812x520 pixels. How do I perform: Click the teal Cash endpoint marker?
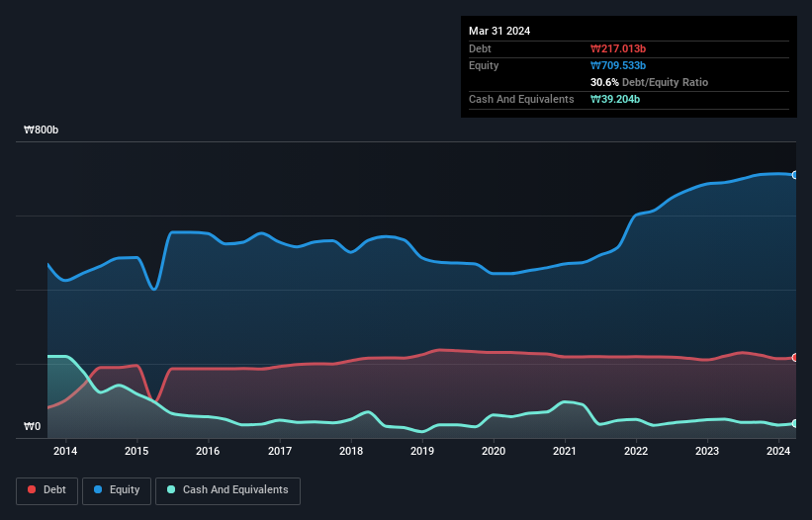click(x=795, y=424)
